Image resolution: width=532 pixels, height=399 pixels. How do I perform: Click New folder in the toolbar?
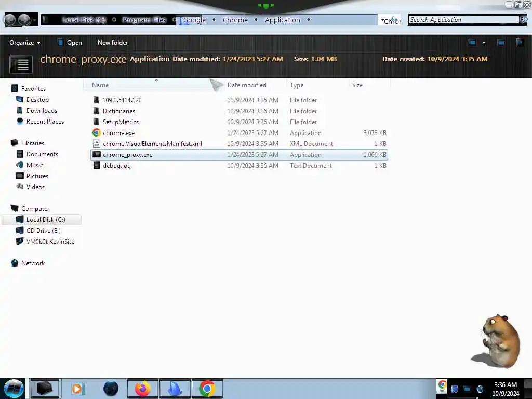[113, 43]
